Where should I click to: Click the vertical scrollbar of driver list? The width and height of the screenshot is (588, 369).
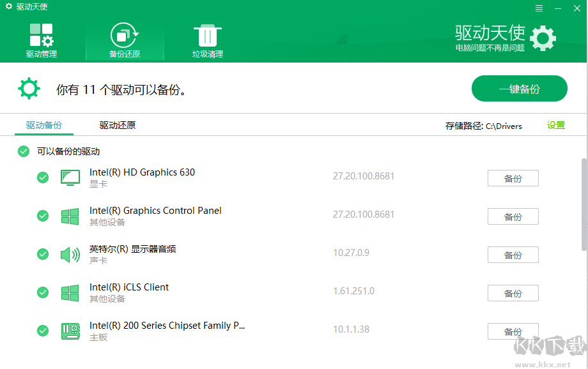(x=584, y=204)
